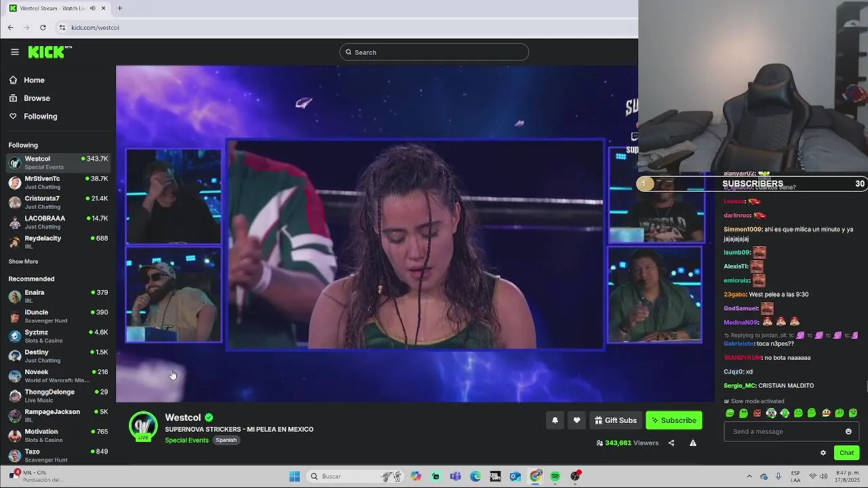Click the green Chat send button
The width and height of the screenshot is (868, 488).
tap(846, 453)
